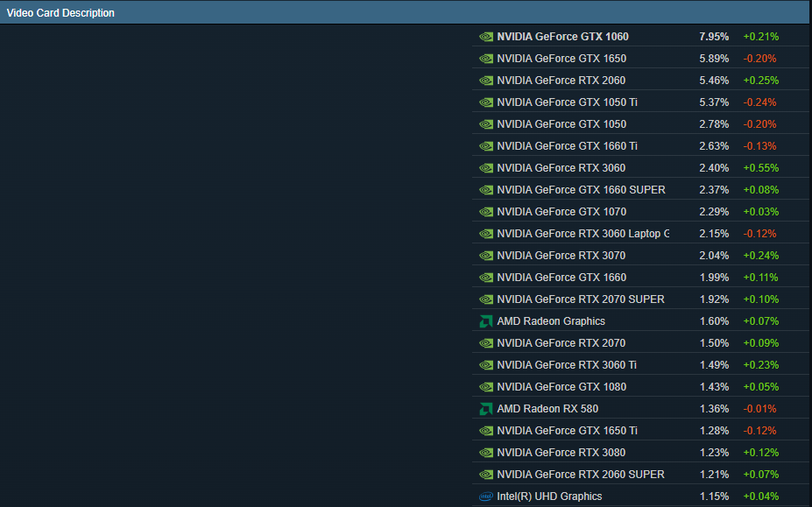This screenshot has width=812, height=507.
Task: Click the NVIDIA logo beside GeForce RTX 3070
Action: (x=486, y=256)
